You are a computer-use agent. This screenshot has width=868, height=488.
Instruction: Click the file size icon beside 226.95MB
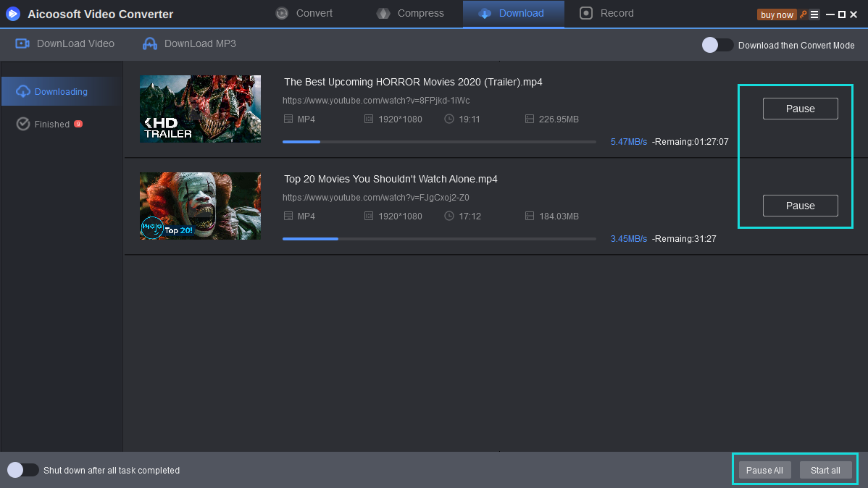click(529, 119)
